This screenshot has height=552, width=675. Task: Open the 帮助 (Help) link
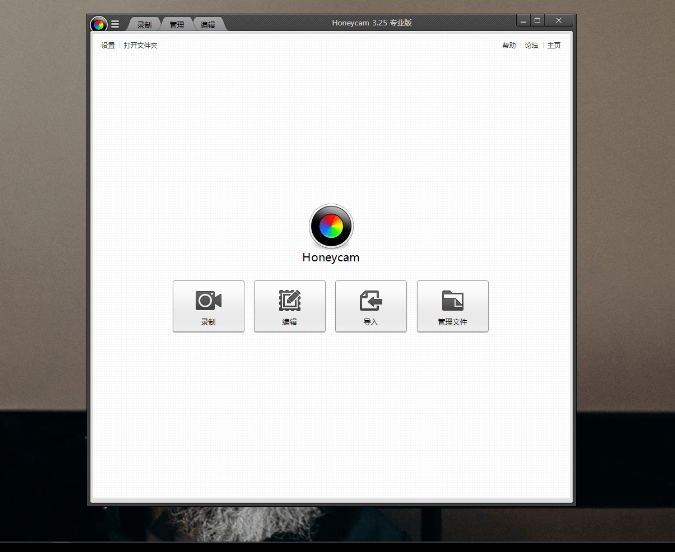[x=509, y=45]
